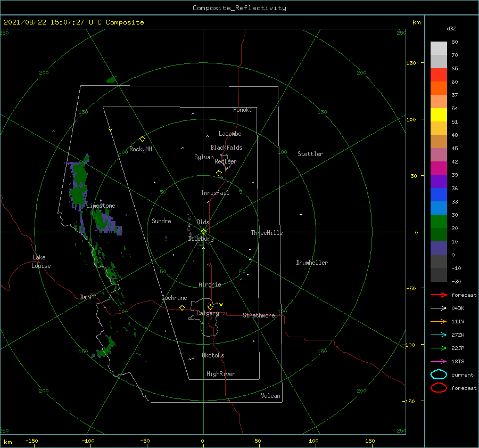This screenshot has height=448, width=479.
Task: Click the yellow diamond marker near RockyMH
Action: 142,139
